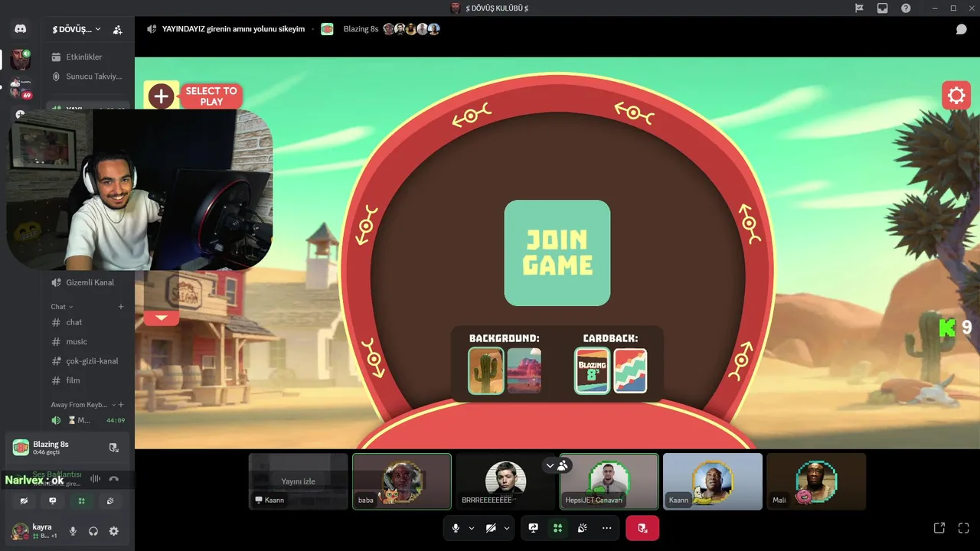The width and height of the screenshot is (980, 551).
Task: Leave the Blazing 8s activity in sidebar panel
Action: [x=113, y=448]
